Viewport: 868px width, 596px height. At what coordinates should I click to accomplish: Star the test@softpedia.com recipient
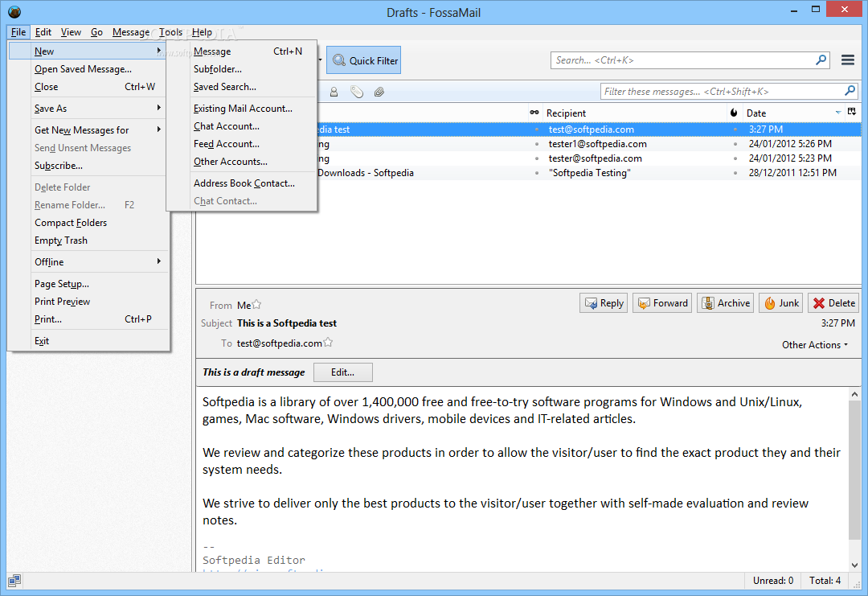(328, 343)
